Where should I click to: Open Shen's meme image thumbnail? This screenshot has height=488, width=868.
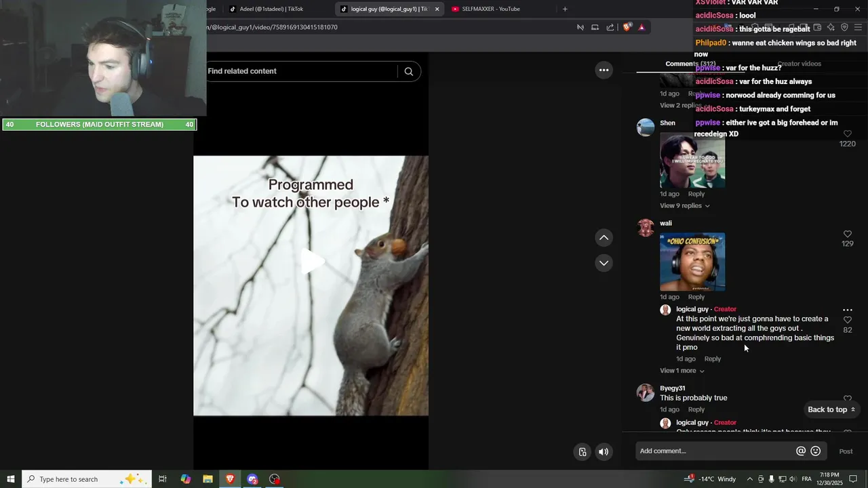[x=692, y=160]
